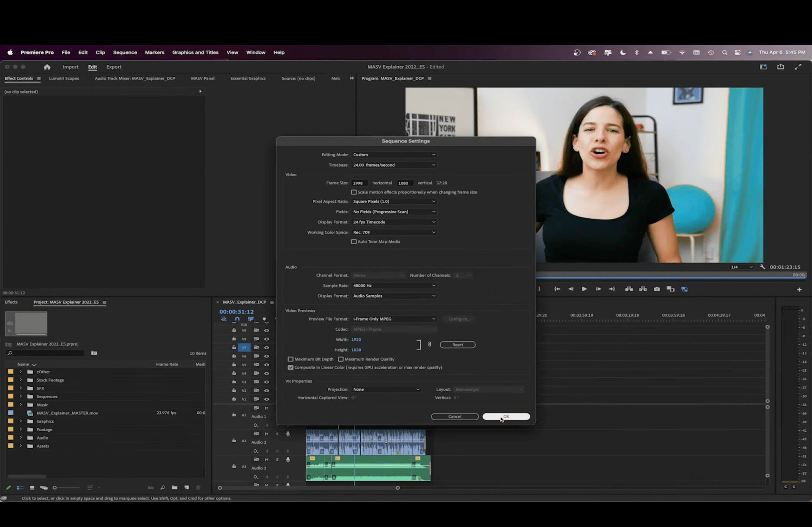Screen dimensions: 812x527
Task: Open the Sequence menu
Action: [125, 52]
